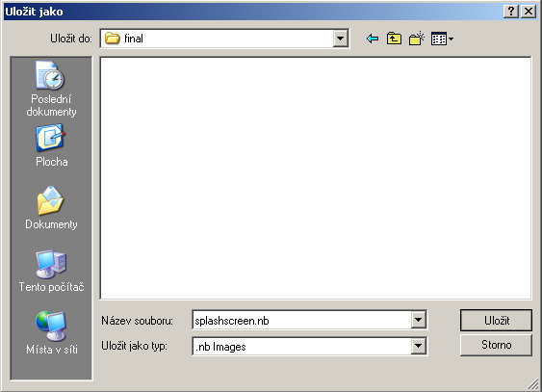Click the help question mark button
542x392 pixels.
pos(511,12)
